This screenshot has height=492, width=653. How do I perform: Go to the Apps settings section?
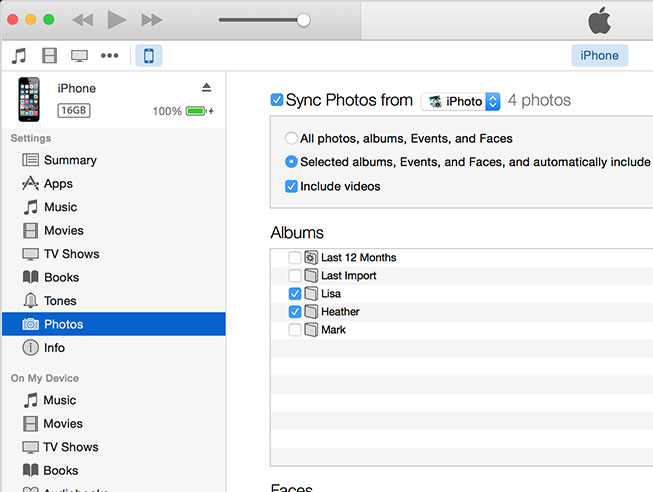[x=58, y=184]
